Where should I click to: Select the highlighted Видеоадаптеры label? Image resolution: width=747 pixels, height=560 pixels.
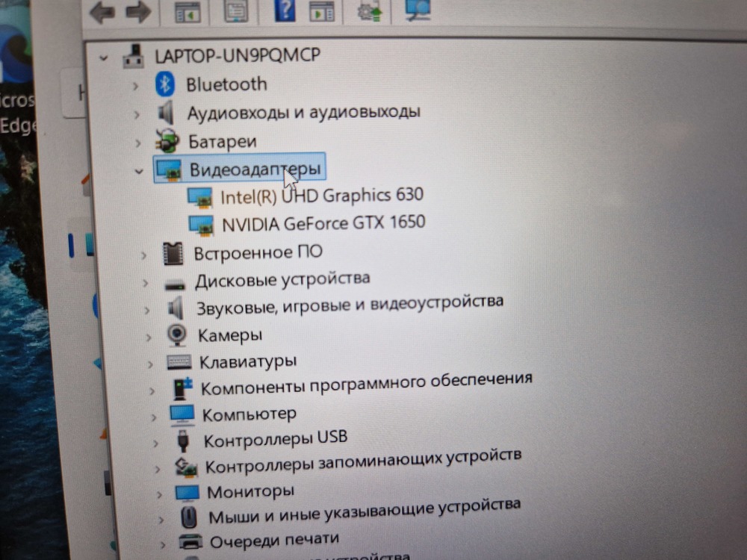pos(255,169)
